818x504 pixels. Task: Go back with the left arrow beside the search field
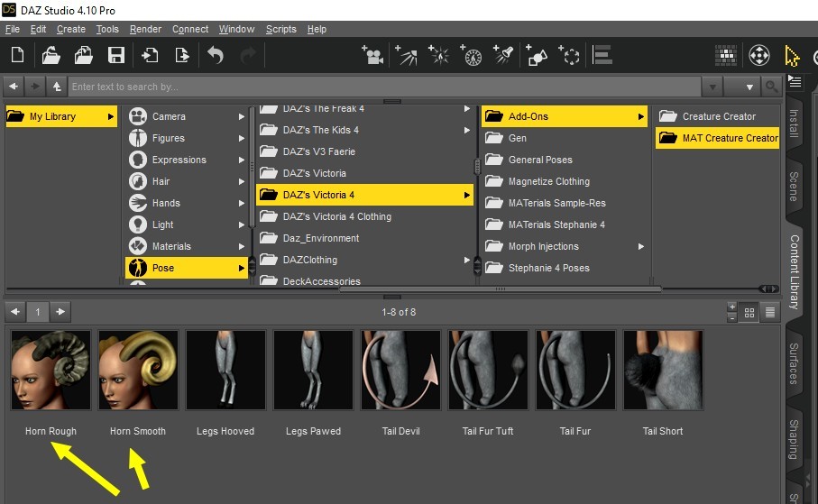[14, 87]
